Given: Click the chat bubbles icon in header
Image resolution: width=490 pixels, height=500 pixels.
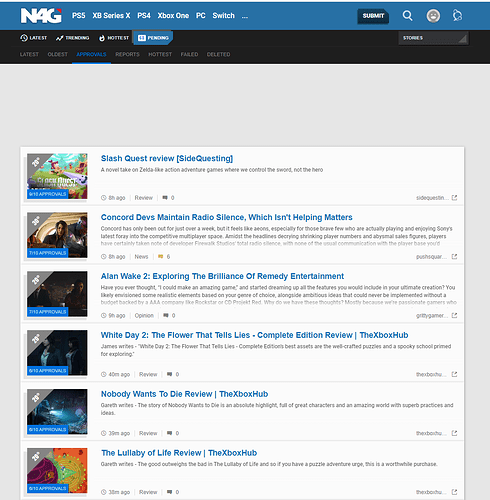Looking at the screenshot, I should 457,16.
